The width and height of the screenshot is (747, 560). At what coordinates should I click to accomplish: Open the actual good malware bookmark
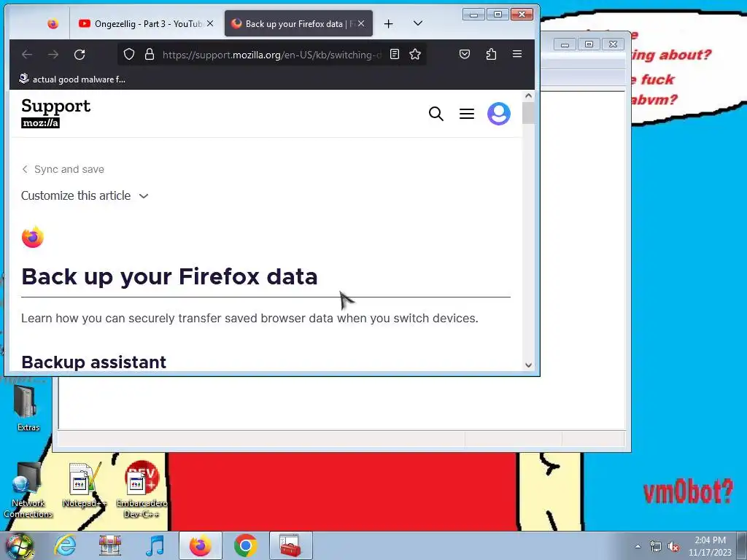(72, 79)
